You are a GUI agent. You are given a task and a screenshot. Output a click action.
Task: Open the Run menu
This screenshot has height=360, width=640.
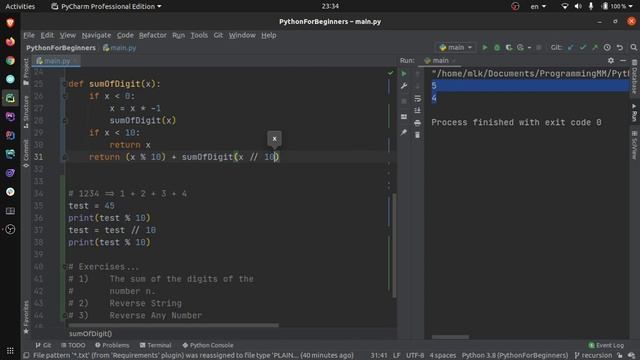click(178, 35)
